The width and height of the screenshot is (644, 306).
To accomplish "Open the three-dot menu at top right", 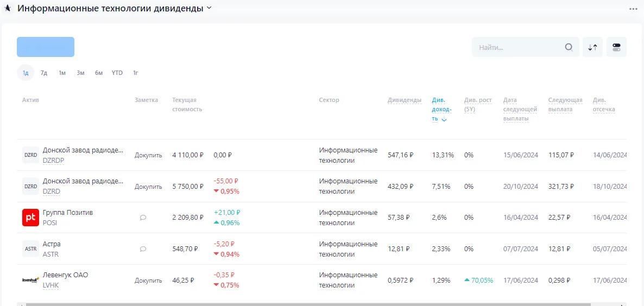I will tap(633, 9).
